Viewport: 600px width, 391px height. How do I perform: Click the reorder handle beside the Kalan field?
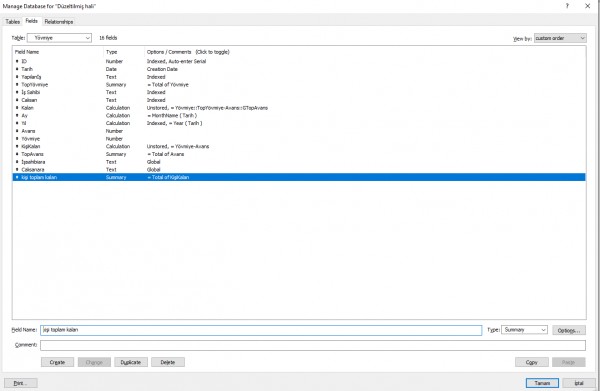(x=17, y=108)
